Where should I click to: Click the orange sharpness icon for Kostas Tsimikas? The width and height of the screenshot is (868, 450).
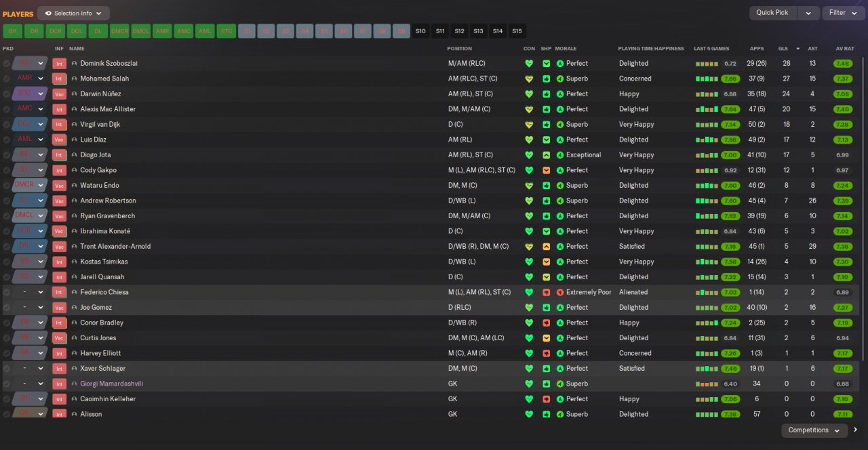[547, 262]
